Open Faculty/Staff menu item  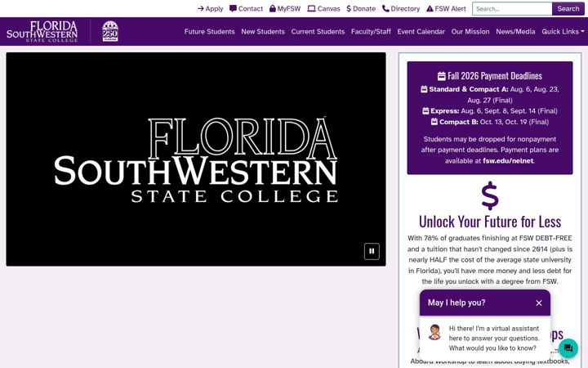(371, 32)
